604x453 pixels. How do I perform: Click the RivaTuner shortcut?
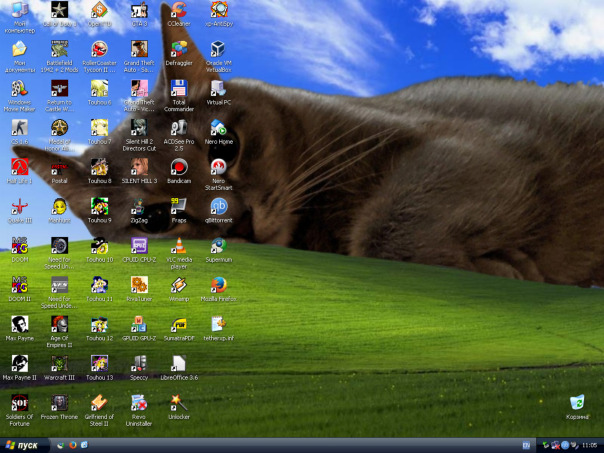coord(139,285)
